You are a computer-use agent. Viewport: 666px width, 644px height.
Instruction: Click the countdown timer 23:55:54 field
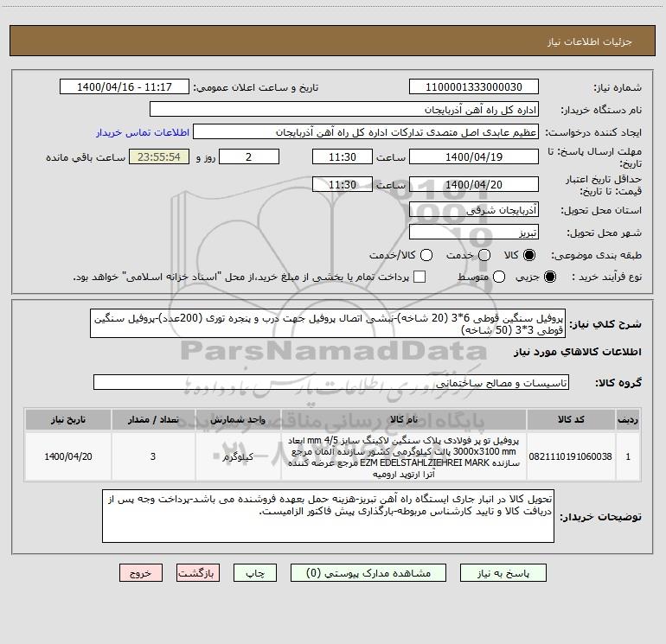pyautogui.click(x=159, y=156)
